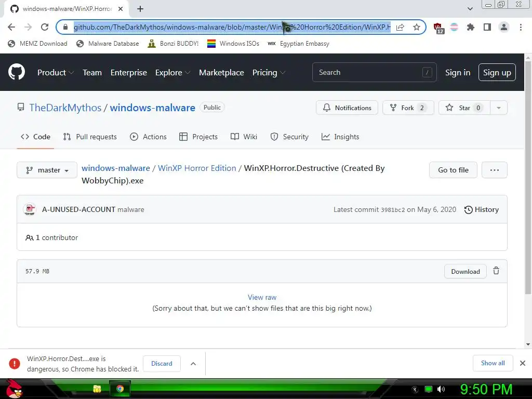Toggle the Chrome side panel icon
Image resolution: width=532 pixels, height=399 pixels.
click(x=487, y=27)
